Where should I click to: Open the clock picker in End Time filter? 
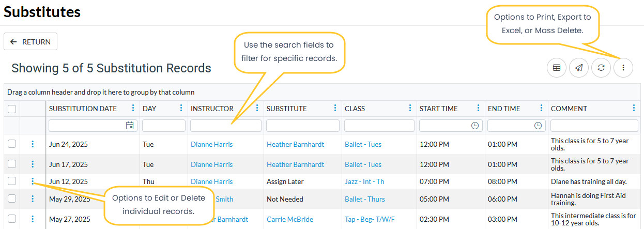(x=538, y=126)
